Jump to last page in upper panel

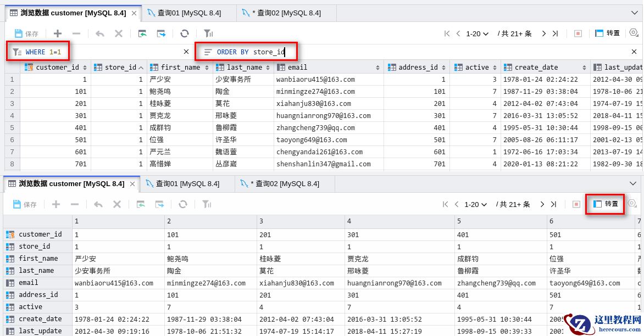tap(556, 33)
